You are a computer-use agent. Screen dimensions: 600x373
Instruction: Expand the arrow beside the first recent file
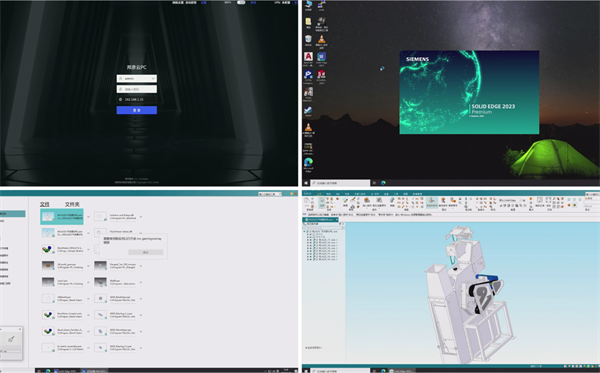88,217
